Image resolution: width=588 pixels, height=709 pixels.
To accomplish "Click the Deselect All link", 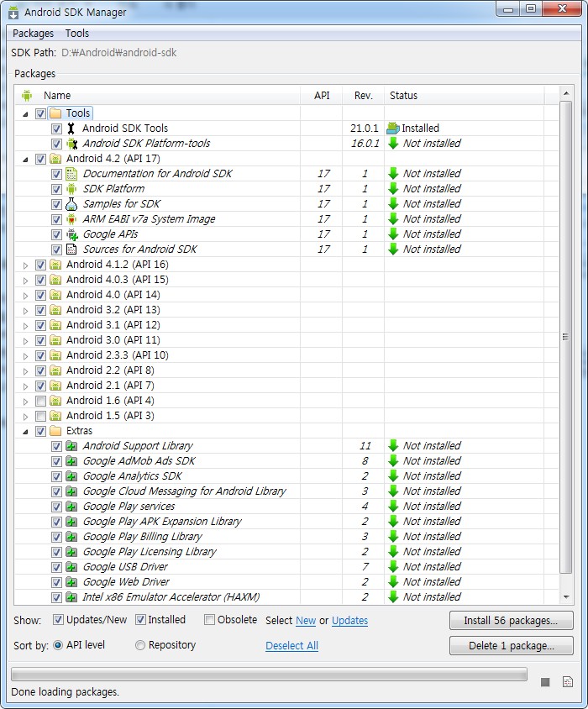I will 291,646.
